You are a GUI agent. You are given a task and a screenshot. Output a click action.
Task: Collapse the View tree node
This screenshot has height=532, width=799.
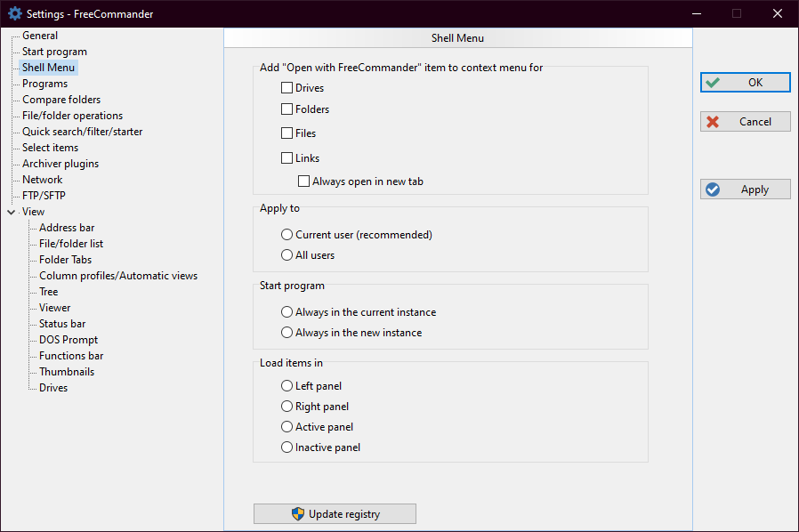point(11,213)
